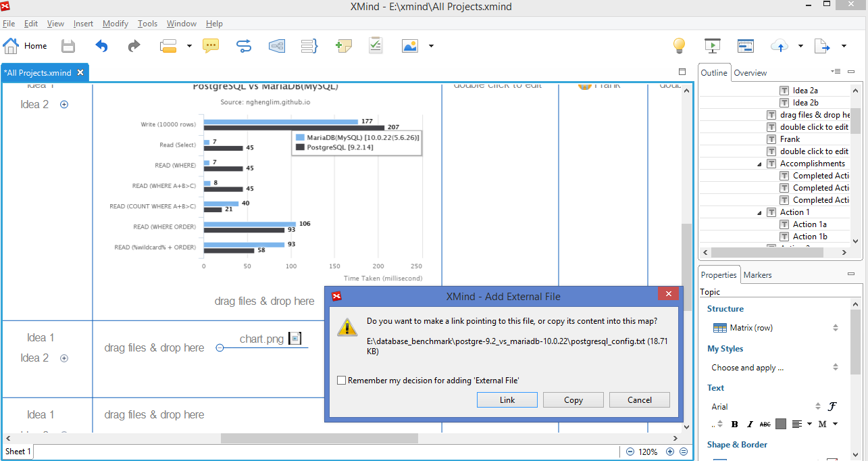Add a boundary around topics
This screenshot has height=461, width=868.
[x=277, y=46]
